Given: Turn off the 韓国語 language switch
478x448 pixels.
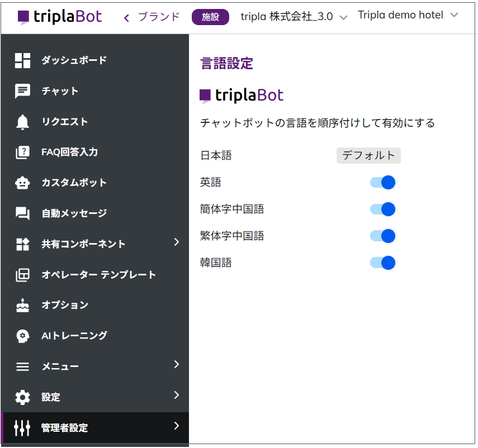Looking at the screenshot, I should pos(382,263).
